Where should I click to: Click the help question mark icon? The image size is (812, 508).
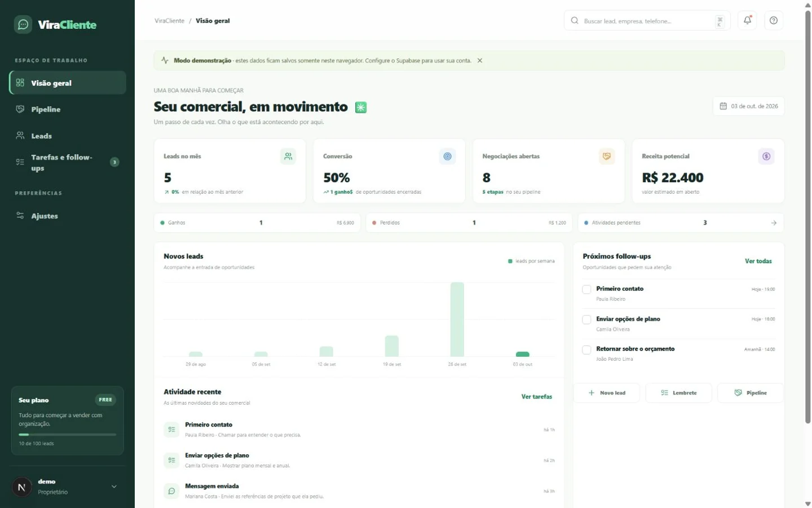click(774, 20)
